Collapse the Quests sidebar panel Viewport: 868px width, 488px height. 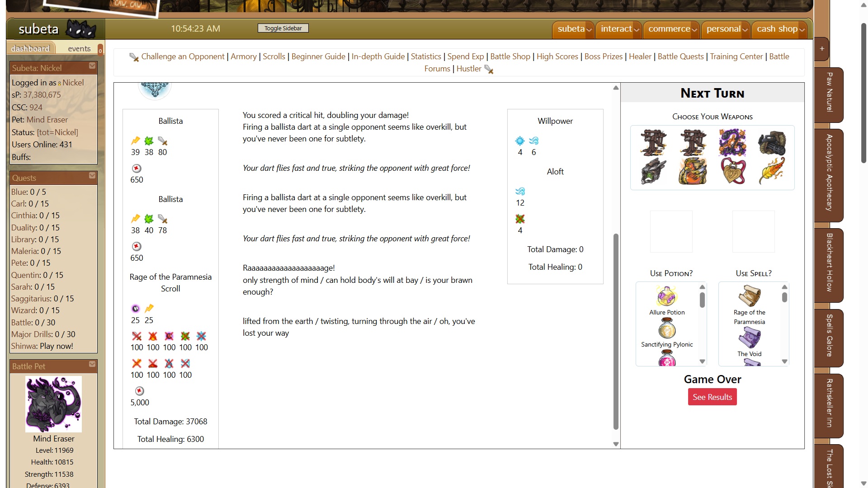click(x=92, y=176)
